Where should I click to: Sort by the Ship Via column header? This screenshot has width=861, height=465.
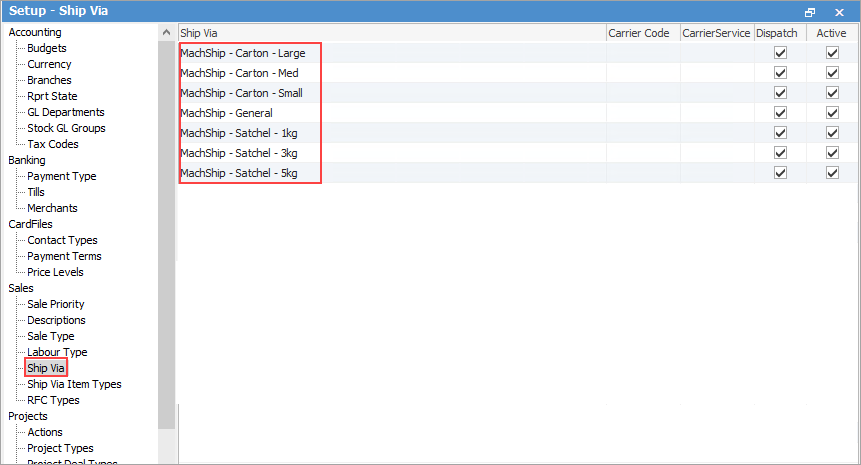[x=392, y=33]
